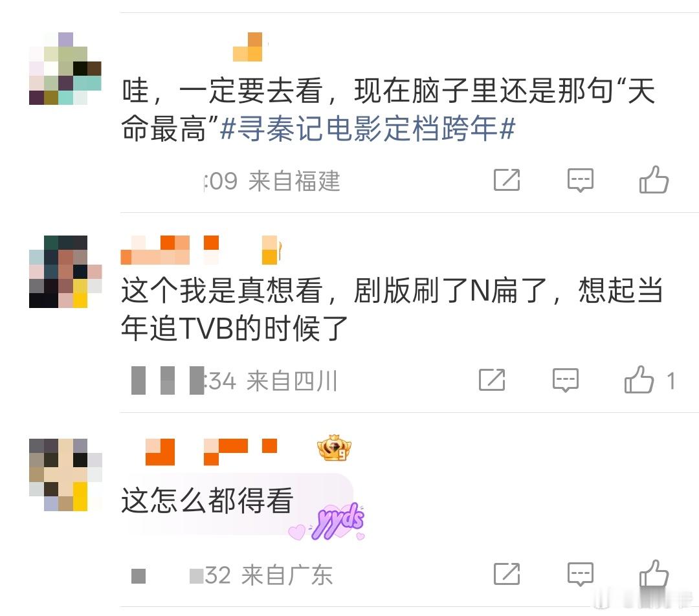Like the comment from 福建

654,180
